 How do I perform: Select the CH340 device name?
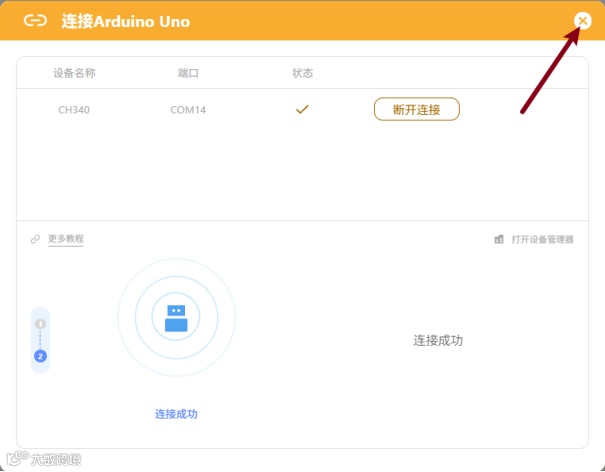coord(74,110)
